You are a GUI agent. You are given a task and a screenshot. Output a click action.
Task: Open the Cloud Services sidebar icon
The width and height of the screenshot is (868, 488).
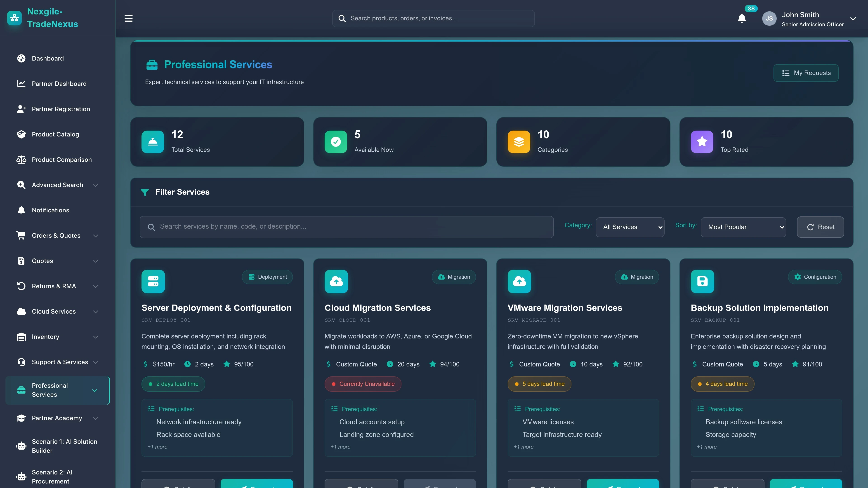point(21,311)
